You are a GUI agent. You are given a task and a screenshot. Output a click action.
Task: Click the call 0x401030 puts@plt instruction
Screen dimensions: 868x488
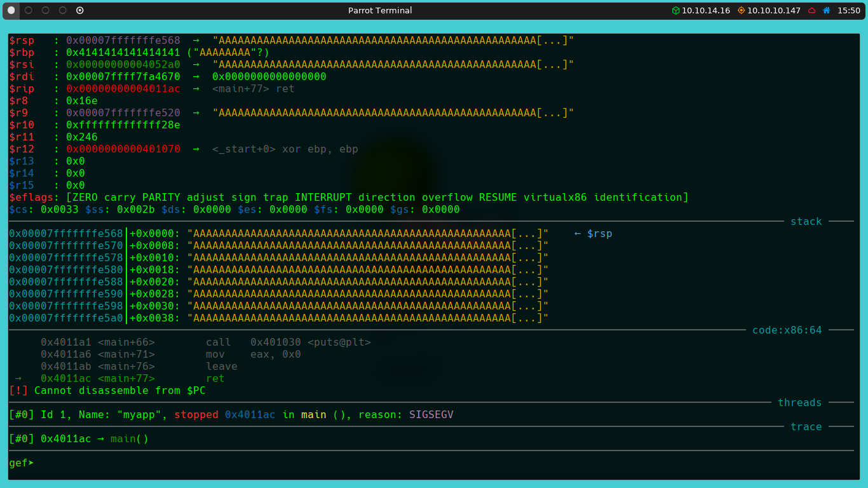click(288, 342)
